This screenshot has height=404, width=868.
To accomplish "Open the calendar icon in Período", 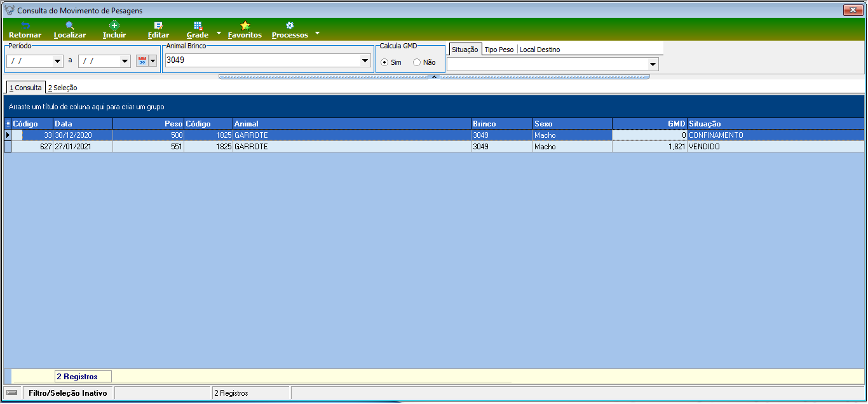I will [x=142, y=61].
